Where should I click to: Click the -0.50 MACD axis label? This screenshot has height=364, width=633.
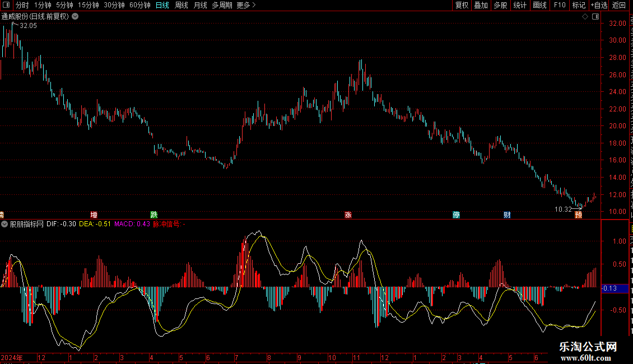point(618,310)
